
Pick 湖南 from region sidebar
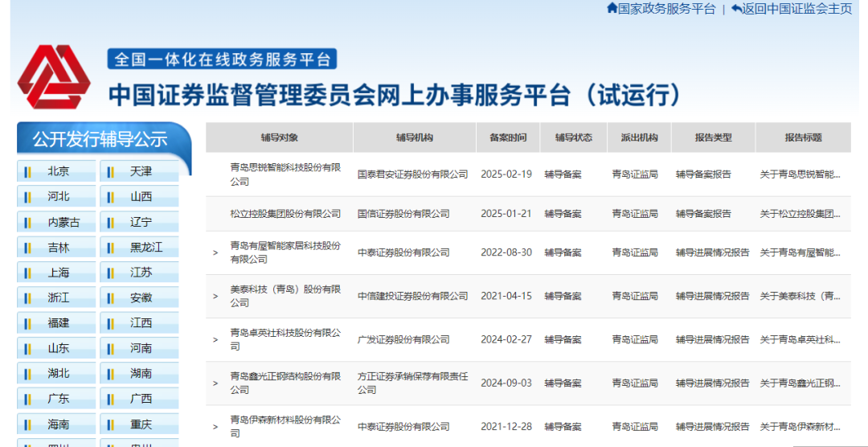[140, 373]
